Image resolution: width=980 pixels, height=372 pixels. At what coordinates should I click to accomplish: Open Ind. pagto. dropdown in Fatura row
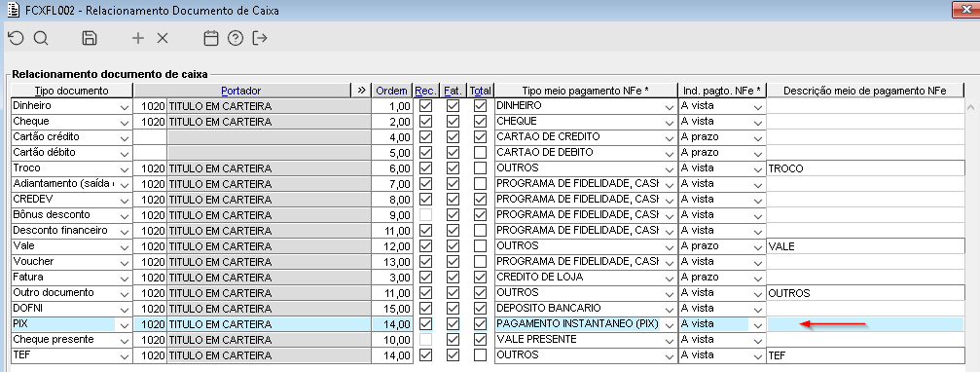coord(757,279)
